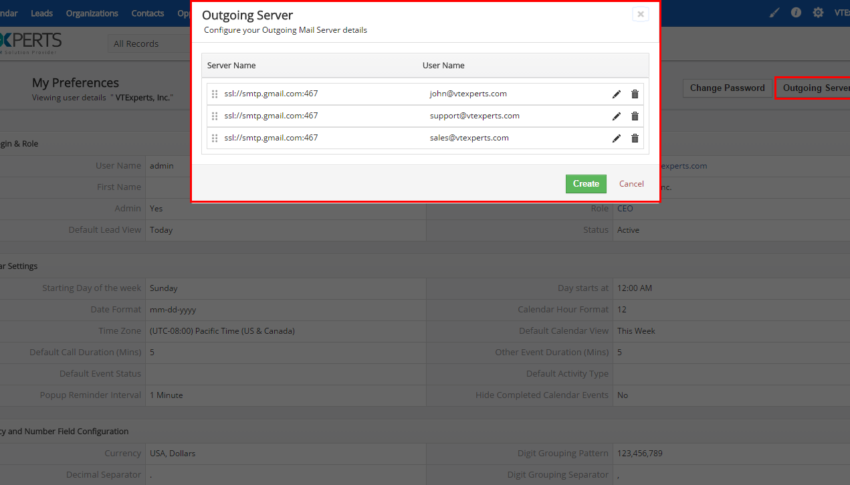Close the Outgoing Server dialog
The height and width of the screenshot is (485, 850).
click(x=640, y=14)
